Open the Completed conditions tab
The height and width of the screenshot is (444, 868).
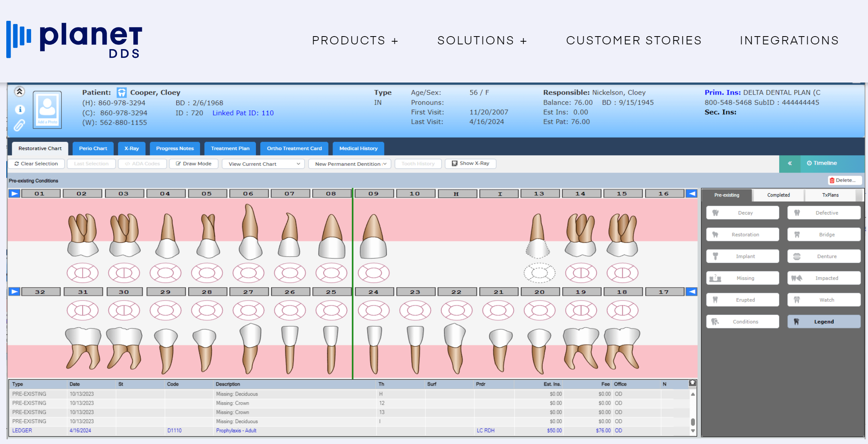click(778, 195)
